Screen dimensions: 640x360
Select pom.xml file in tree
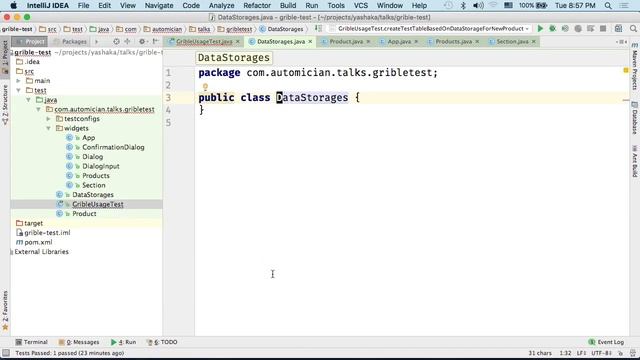click(x=38, y=242)
